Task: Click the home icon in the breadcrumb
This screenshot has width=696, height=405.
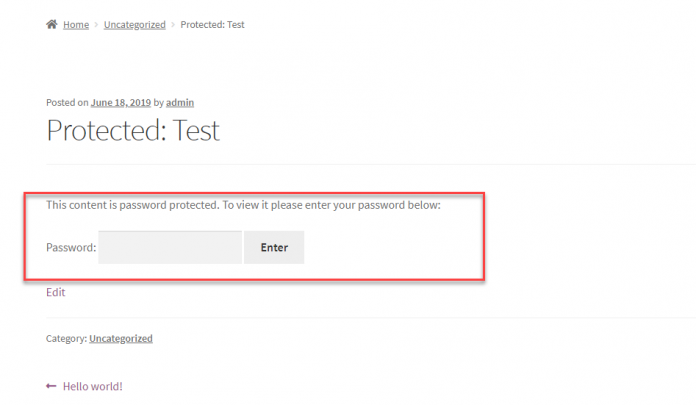Action: (x=51, y=25)
